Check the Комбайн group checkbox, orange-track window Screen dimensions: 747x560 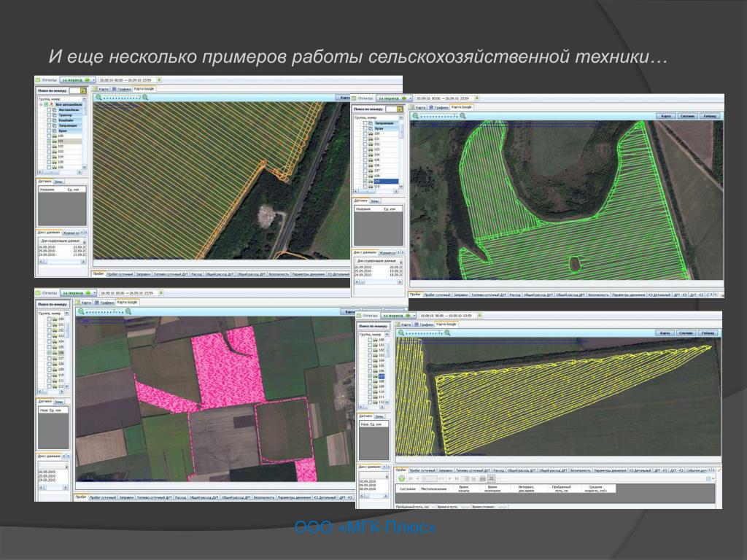[x=49, y=120]
